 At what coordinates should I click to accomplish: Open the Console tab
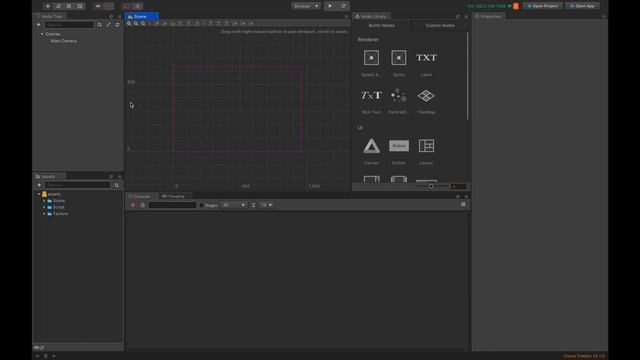click(141, 196)
